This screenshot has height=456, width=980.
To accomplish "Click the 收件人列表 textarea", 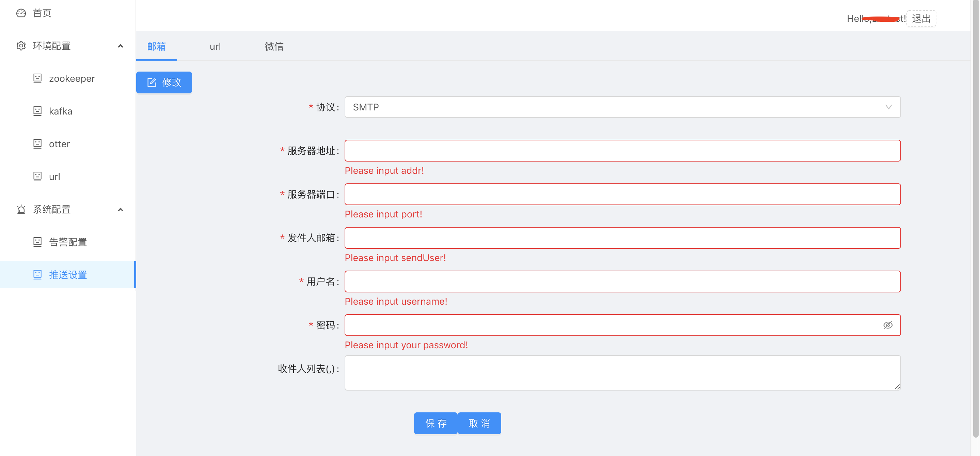I will [622, 373].
